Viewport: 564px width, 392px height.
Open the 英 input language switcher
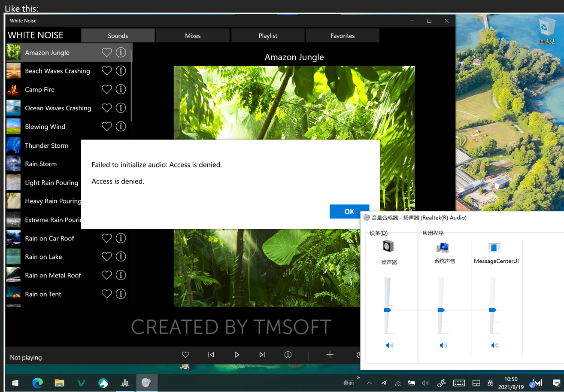pyautogui.click(x=490, y=383)
